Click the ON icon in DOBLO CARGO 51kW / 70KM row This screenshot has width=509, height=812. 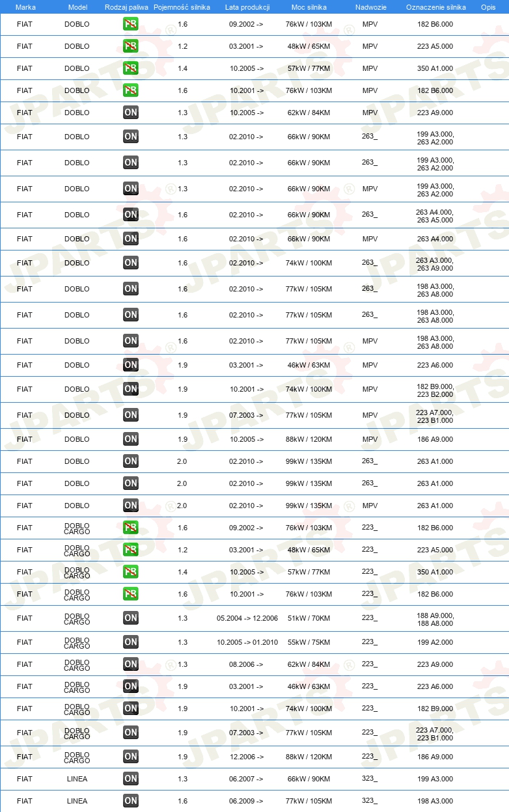click(131, 618)
